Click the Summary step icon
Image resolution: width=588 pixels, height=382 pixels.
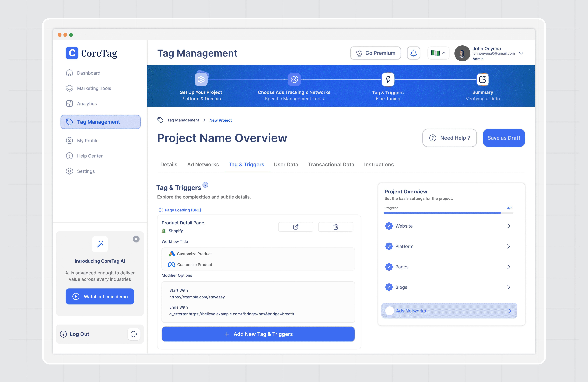click(483, 79)
